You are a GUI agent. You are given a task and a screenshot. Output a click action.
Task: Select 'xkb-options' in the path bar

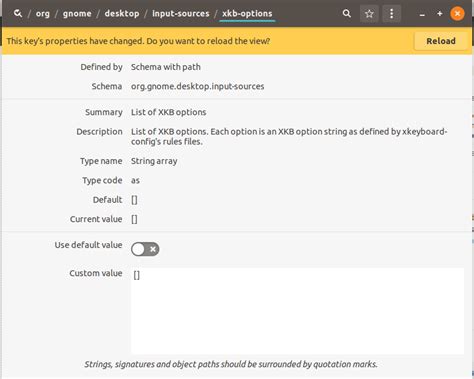pos(247,14)
